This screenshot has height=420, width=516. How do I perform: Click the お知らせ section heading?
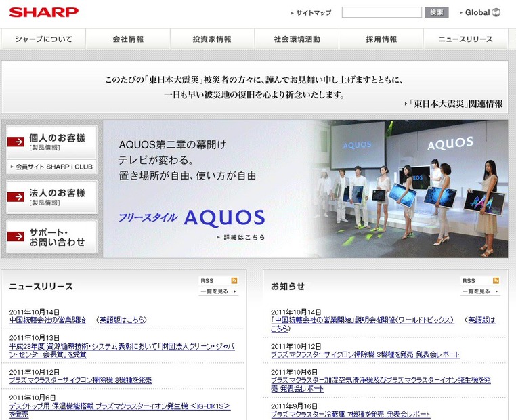pyautogui.click(x=288, y=287)
